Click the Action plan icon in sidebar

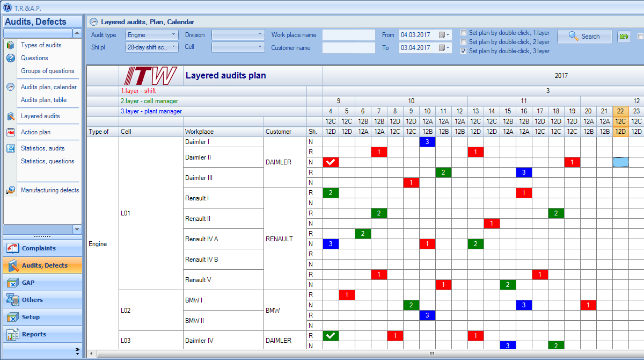[10, 132]
